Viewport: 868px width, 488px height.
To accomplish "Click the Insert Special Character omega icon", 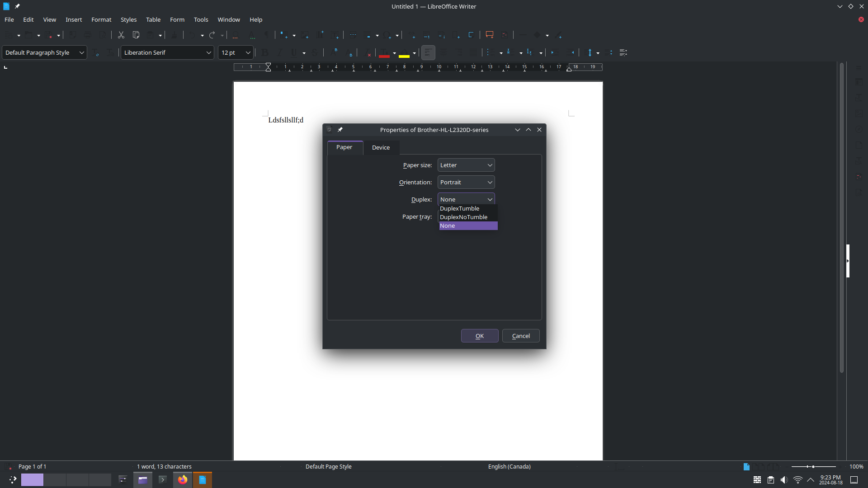I will pyautogui.click(x=387, y=35).
